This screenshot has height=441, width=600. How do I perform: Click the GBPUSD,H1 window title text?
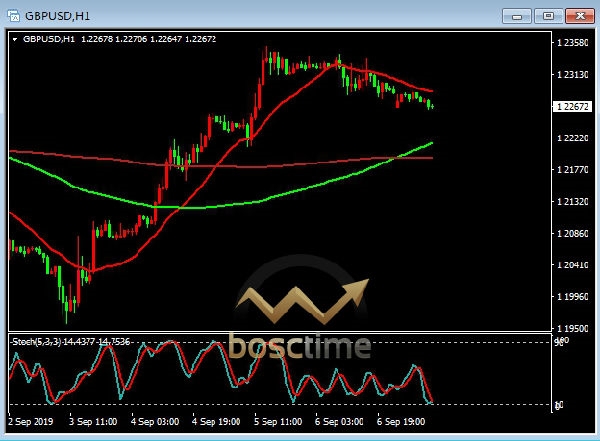[57, 16]
